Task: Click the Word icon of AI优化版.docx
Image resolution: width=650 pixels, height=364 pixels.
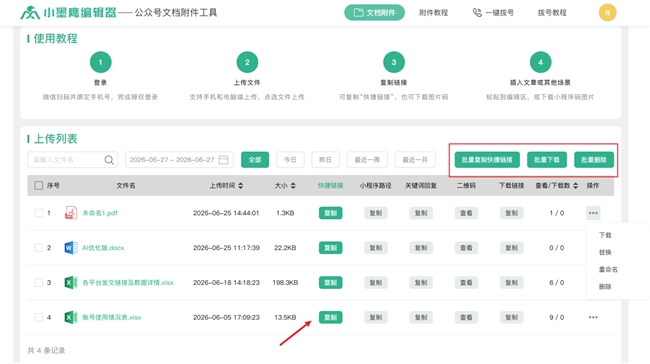Action: [71, 248]
